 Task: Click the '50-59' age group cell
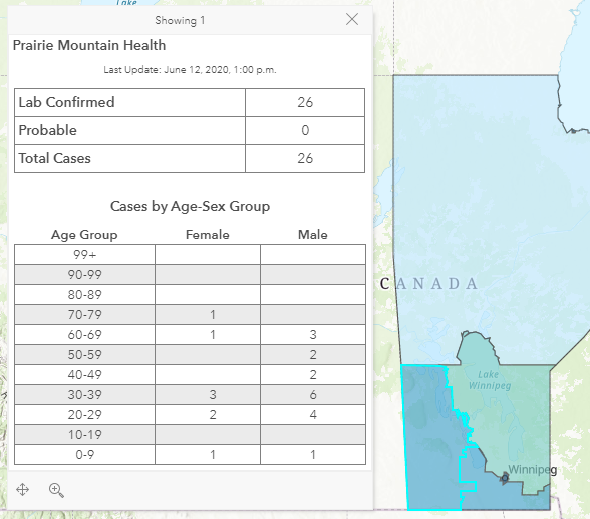pyautogui.click(x=85, y=355)
